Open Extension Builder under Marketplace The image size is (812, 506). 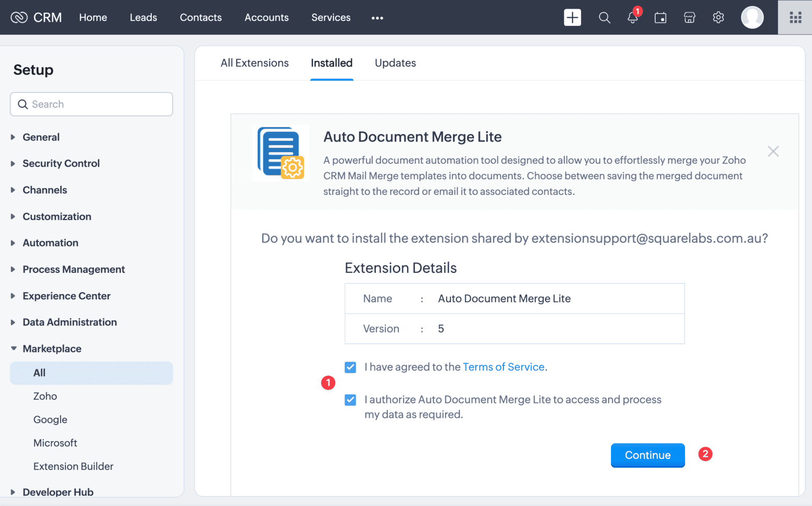click(x=73, y=466)
